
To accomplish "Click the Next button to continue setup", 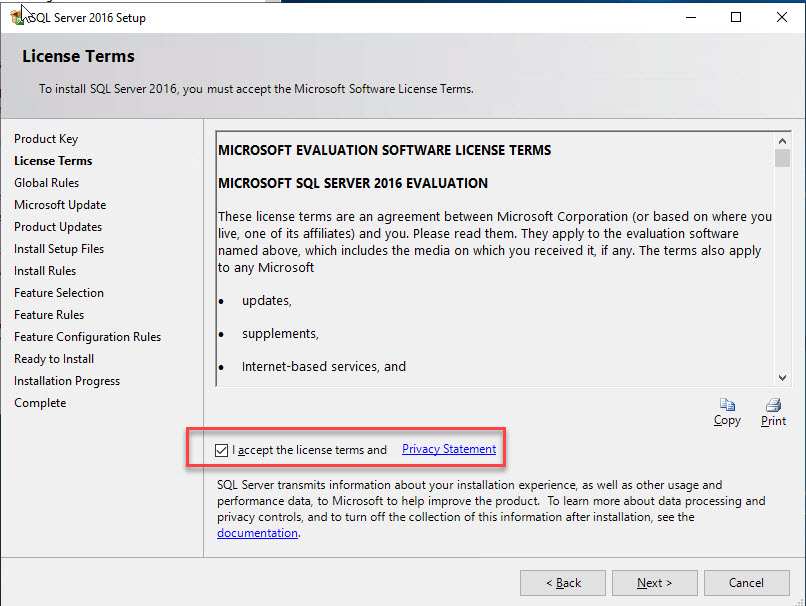I will pyautogui.click(x=654, y=582).
